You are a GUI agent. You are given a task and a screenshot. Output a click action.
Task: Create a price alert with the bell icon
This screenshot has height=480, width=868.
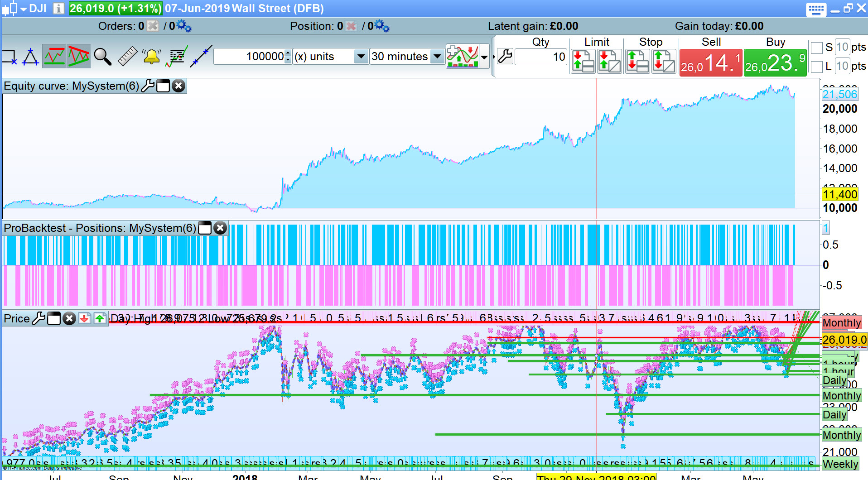151,57
